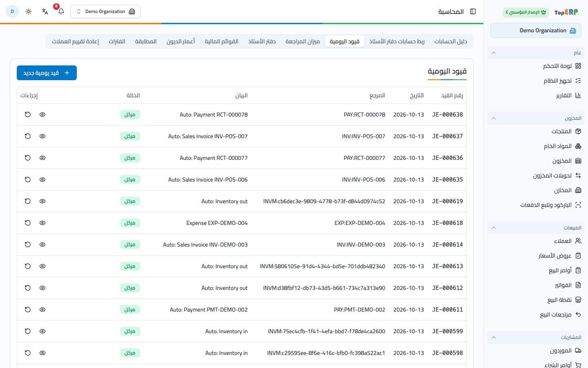Collapse the المبيعات sidebar section
The image size is (588, 368).
536,228
